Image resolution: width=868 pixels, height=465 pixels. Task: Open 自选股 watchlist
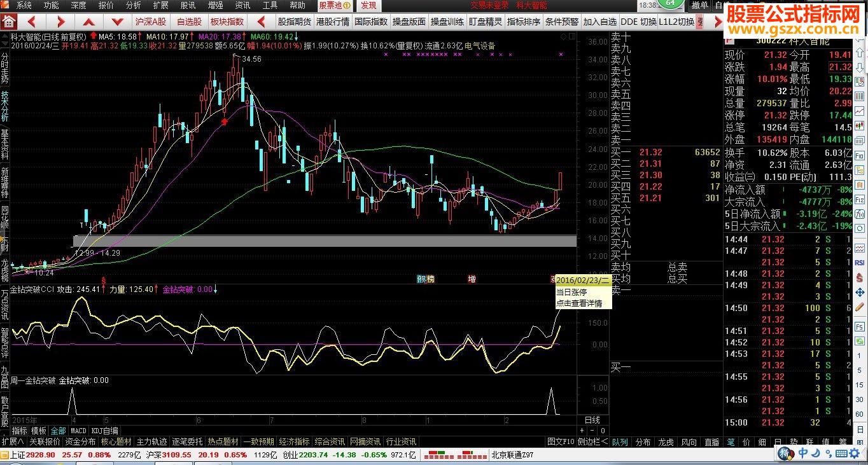coord(189,21)
